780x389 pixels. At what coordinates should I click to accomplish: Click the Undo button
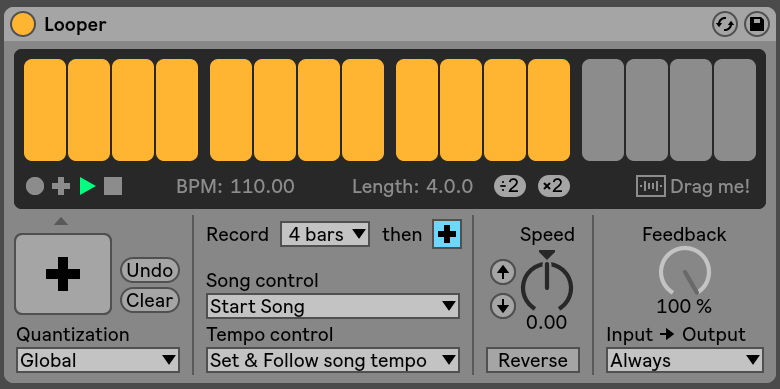(x=150, y=270)
